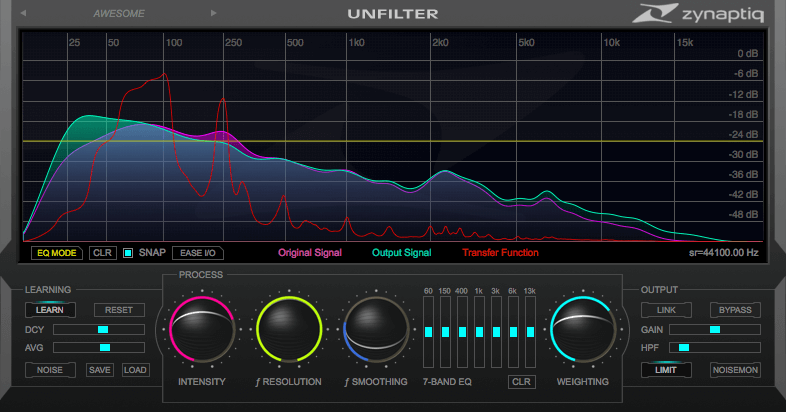Screen dimensions: 786x412
Task: Click the Resolution knob
Action: 290,330
